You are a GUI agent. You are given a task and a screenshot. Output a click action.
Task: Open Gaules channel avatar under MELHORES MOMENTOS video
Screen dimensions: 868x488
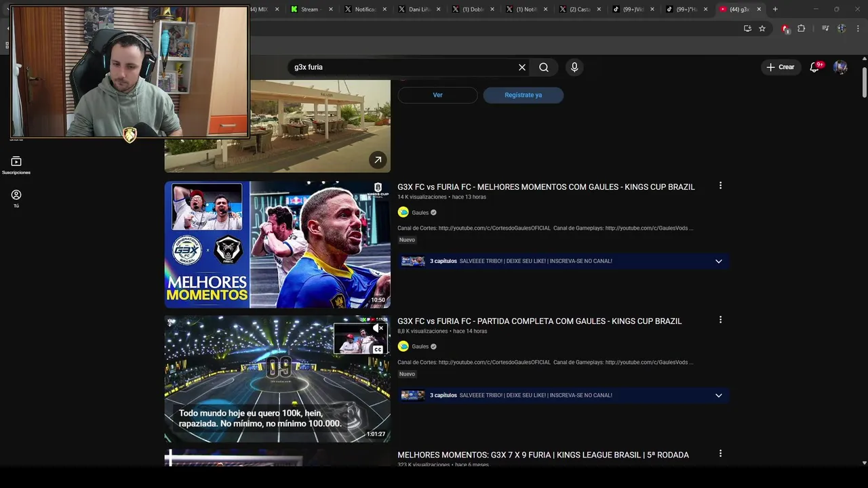click(403, 212)
